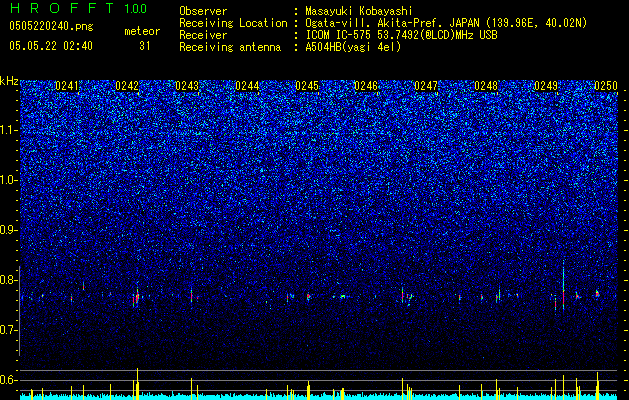Viewport: 629px width, 400px height.
Task: Click the Observer label
Action: (x=203, y=11)
